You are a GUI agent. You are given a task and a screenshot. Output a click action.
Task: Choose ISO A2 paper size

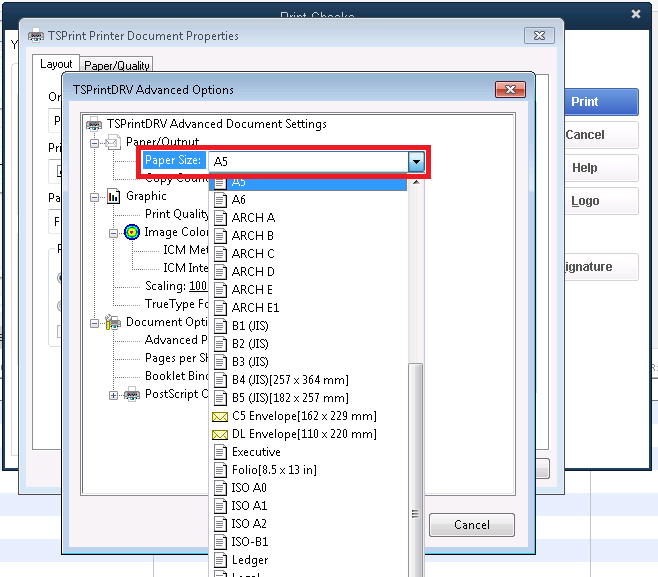tap(310, 525)
